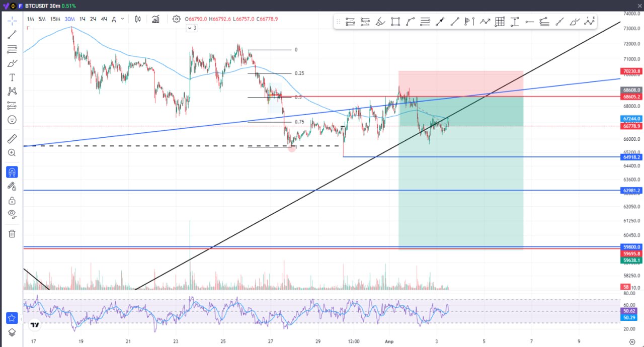644x347 pixels.
Task: Click the BTCUSDT 30m symbol title
Action: point(42,6)
